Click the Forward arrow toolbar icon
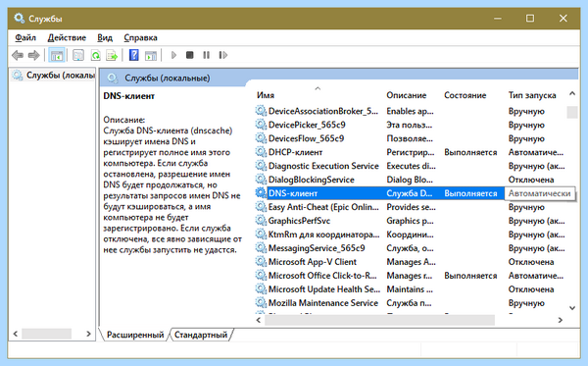Image resolution: width=588 pixels, height=366 pixels. coord(33,56)
